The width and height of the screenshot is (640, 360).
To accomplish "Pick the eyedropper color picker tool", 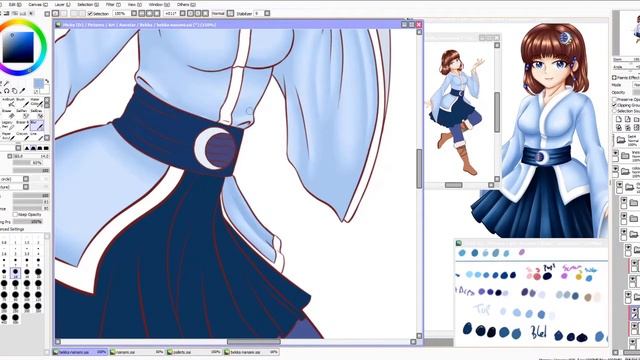I will [23, 91].
